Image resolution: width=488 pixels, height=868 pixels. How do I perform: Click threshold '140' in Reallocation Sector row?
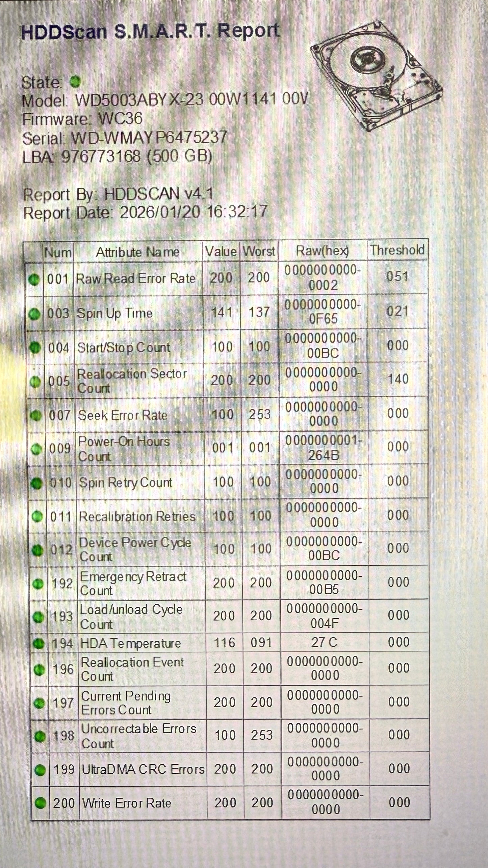398,379
